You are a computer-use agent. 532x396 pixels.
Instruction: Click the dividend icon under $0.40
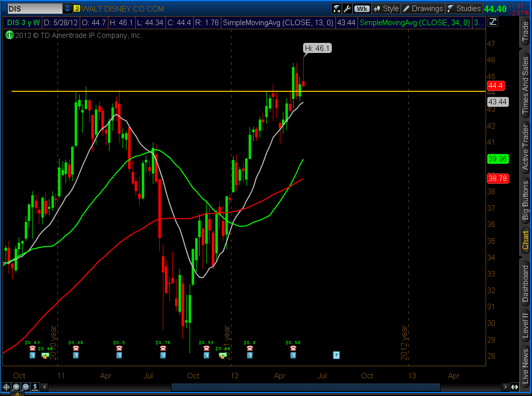(45, 355)
